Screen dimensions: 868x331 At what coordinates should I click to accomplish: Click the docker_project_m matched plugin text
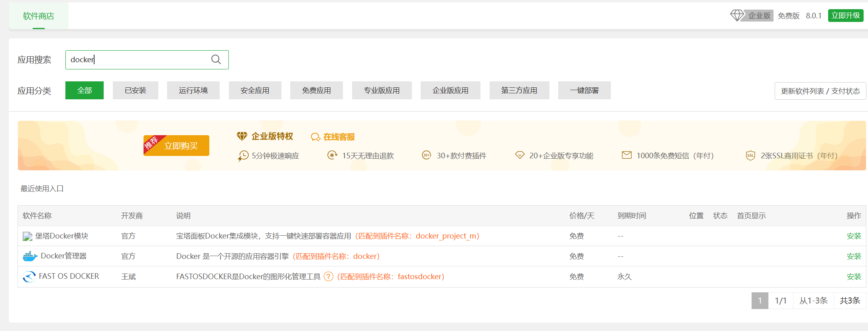coord(446,236)
